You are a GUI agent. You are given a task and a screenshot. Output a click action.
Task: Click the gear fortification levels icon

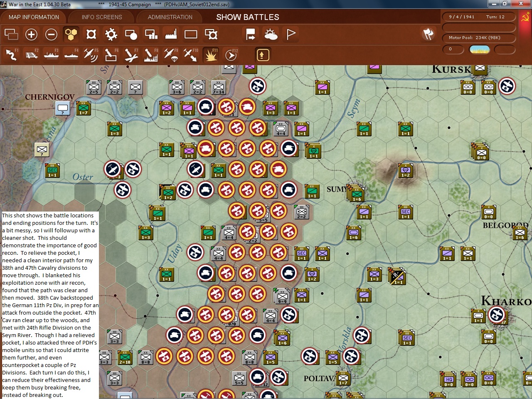(x=111, y=34)
